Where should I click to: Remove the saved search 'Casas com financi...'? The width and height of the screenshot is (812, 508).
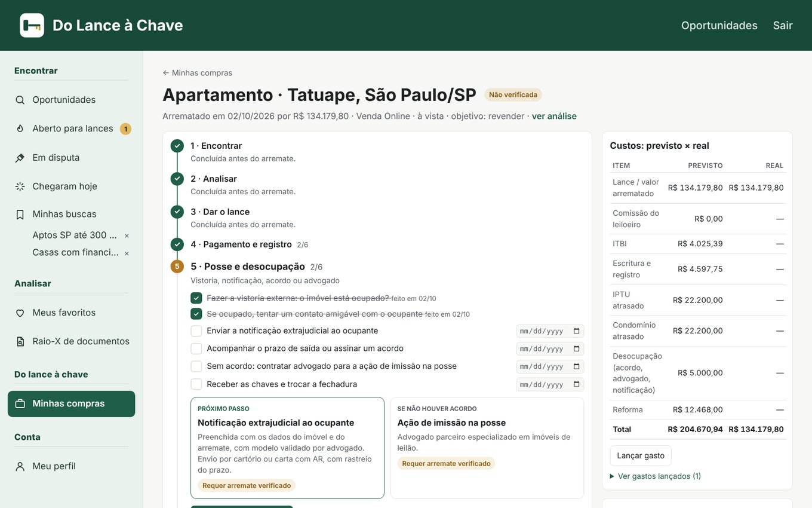[x=127, y=253]
